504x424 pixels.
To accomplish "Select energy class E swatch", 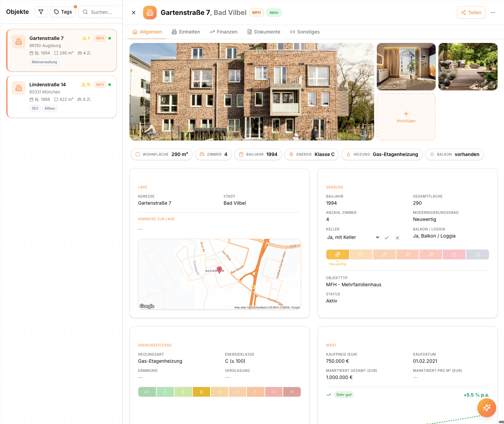I will tap(237, 392).
